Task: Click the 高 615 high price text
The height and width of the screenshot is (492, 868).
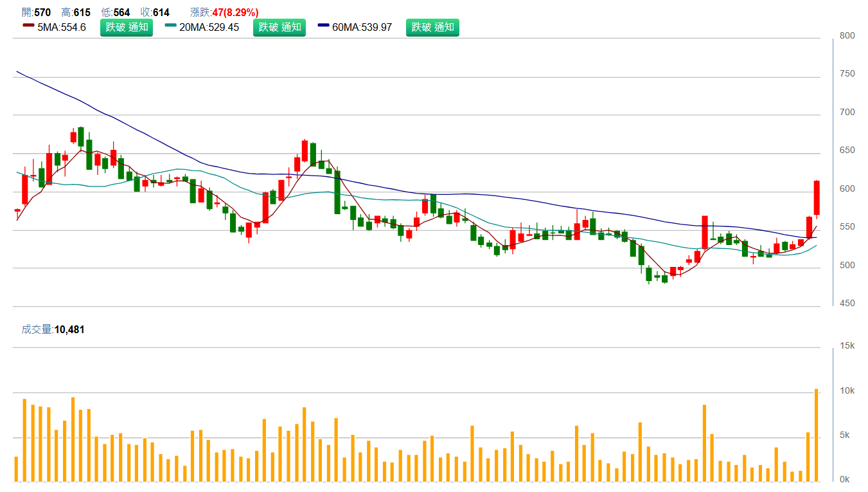Action: 76,12
